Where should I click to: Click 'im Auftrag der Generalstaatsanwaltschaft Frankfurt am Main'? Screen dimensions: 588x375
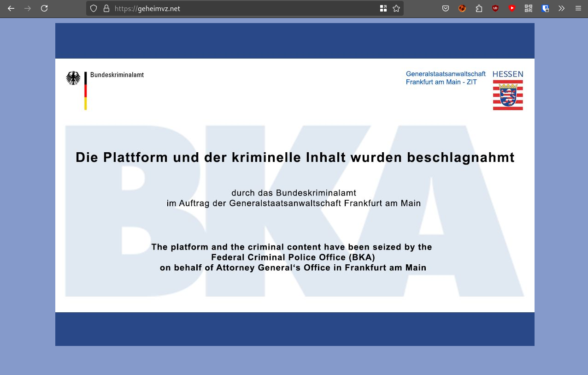click(294, 203)
